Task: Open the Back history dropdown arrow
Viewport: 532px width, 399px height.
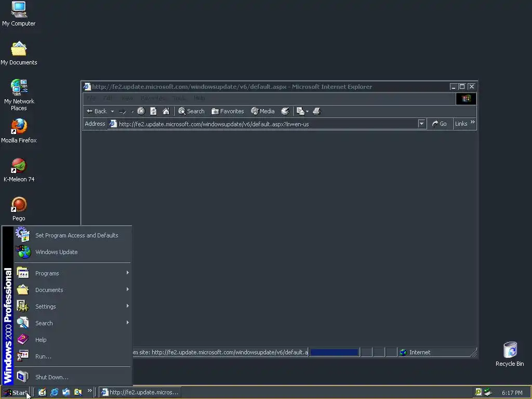Action: (x=112, y=111)
